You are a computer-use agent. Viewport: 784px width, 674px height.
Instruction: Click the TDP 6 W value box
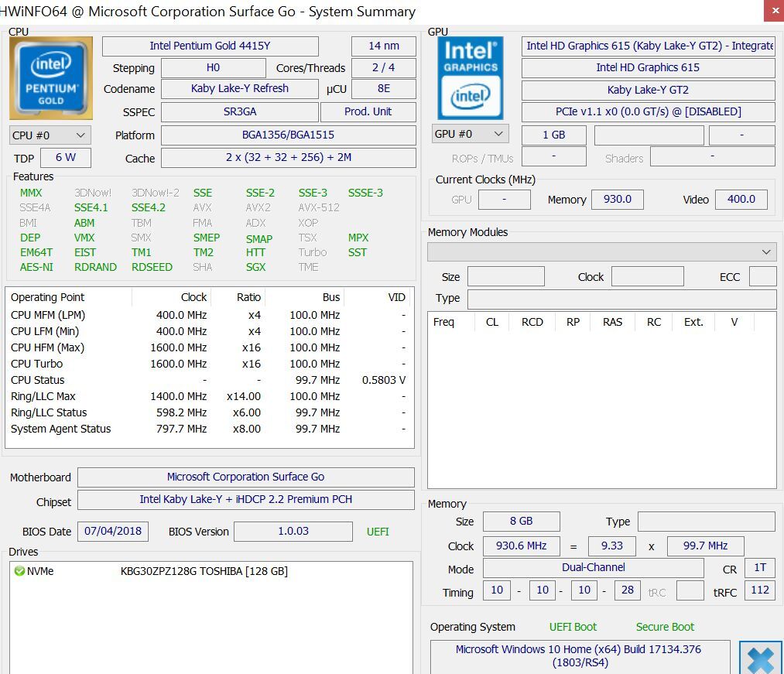pos(65,158)
